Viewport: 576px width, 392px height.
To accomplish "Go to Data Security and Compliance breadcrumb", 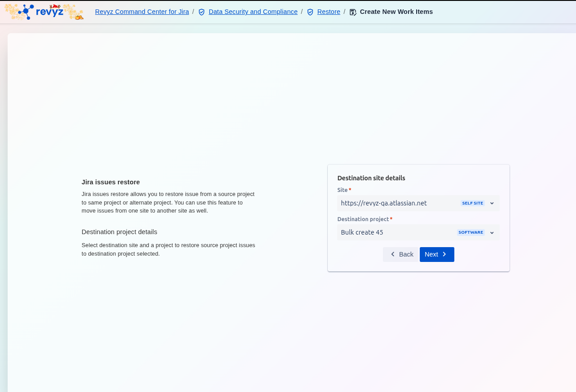I will (253, 12).
